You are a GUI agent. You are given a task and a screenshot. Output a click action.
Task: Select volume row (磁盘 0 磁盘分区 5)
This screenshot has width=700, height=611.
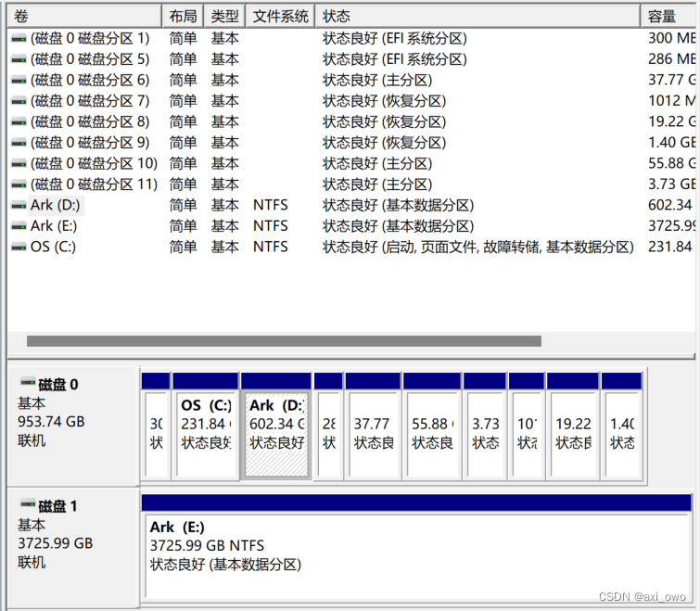click(x=352, y=59)
